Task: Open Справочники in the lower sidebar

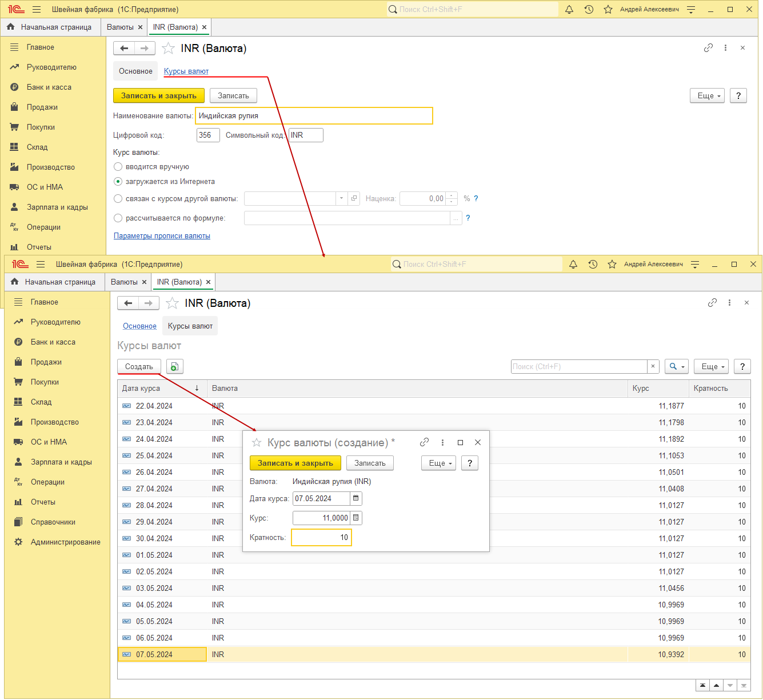Action: [x=53, y=522]
